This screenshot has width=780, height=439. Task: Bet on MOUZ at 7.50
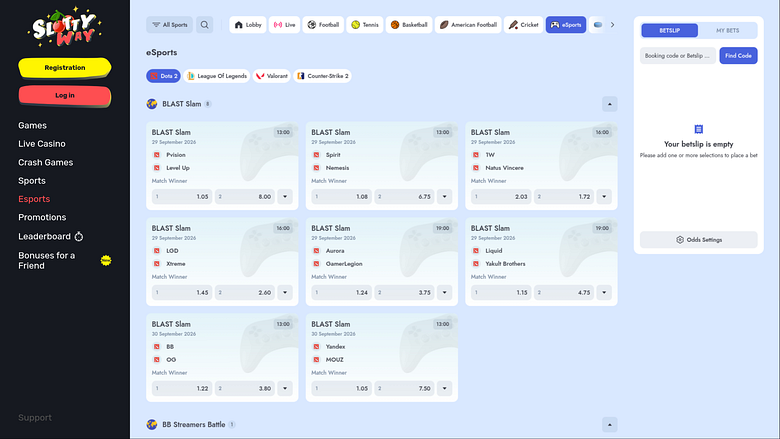click(405, 389)
